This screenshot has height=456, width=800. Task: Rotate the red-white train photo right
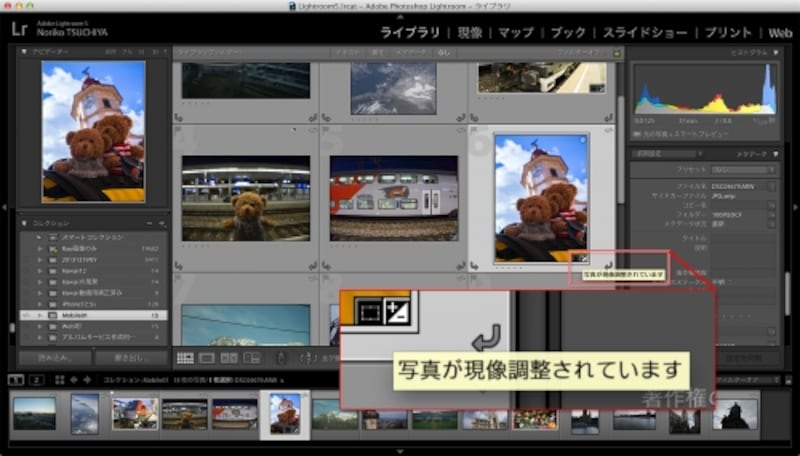461,266
